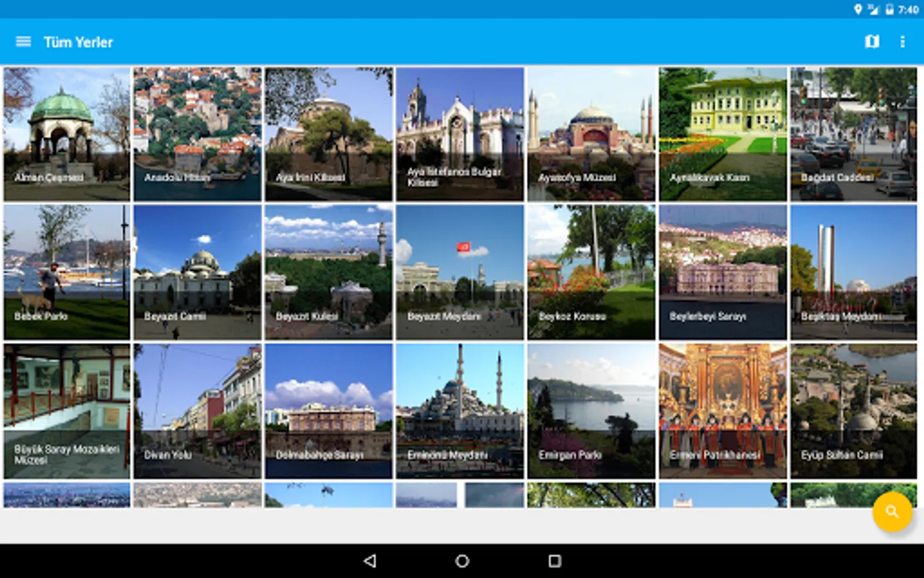Open the Beyazıt Camii card
This screenshot has height=578, width=924.
point(198,272)
